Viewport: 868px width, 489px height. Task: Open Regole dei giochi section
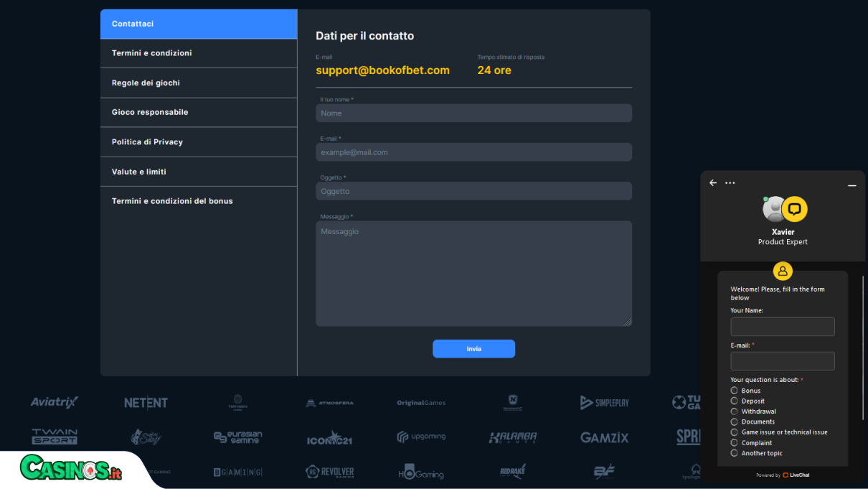(x=199, y=83)
